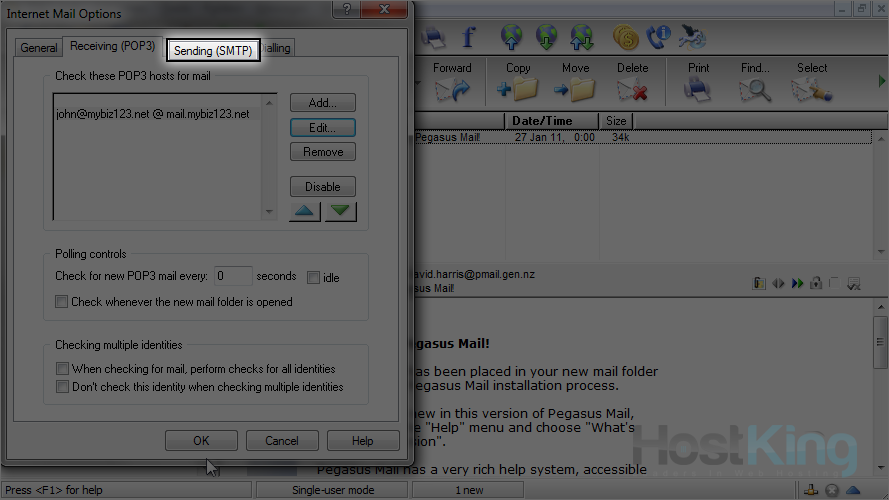Click the gold coins icon in top toolbar
Screen dimensions: 889x500
click(x=626, y=38)
